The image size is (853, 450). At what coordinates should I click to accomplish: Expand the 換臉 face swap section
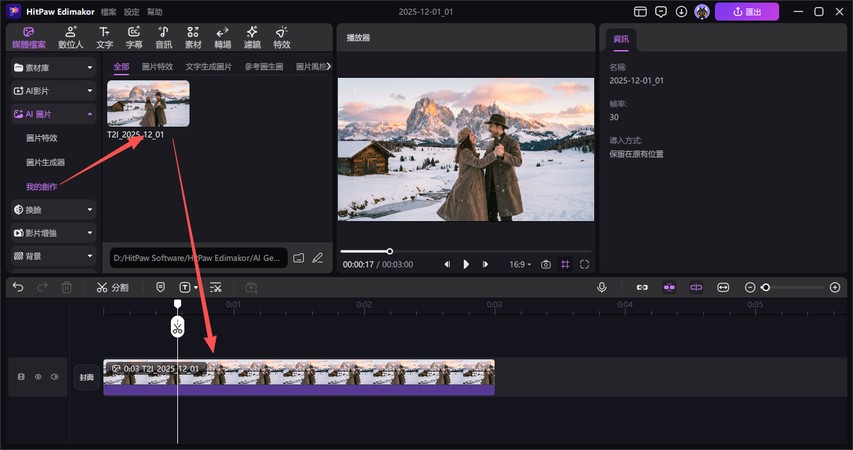(x=54, y=209)
